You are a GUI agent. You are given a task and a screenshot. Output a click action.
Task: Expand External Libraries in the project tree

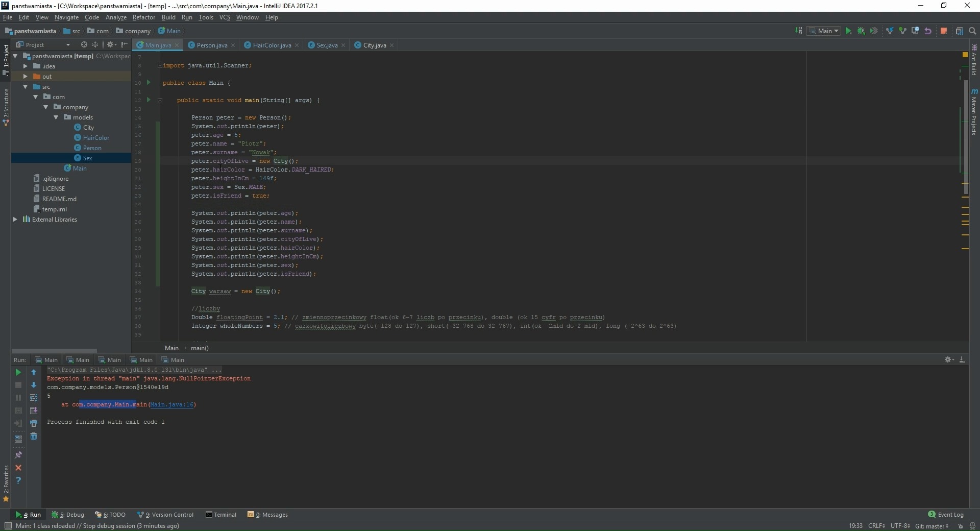point(16,220)
